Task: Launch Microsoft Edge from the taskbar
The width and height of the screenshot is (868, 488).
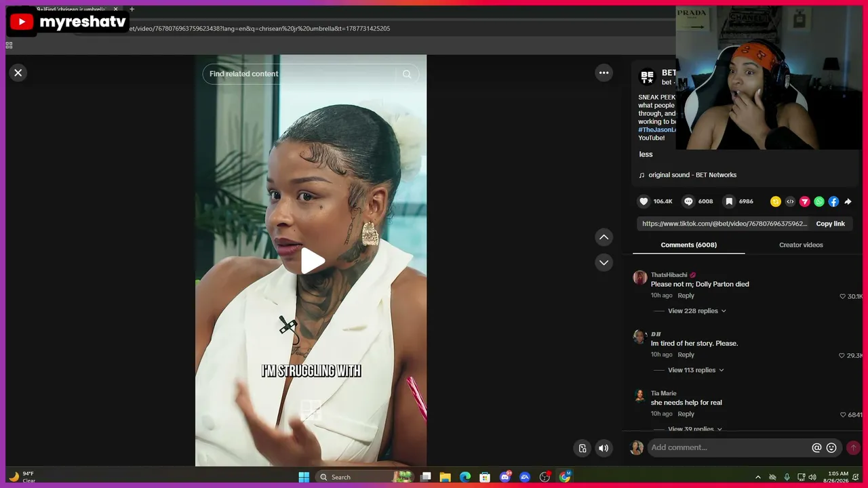Action: tap(465, 477)
